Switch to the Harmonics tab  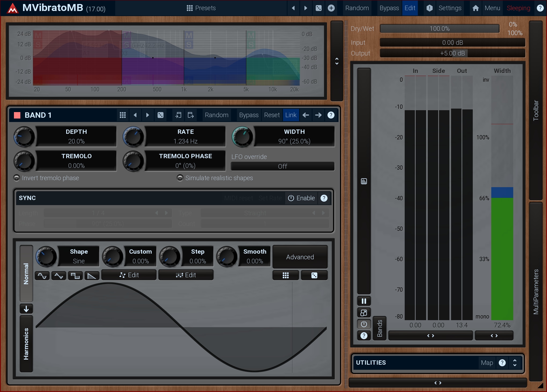tap(26, 344)
